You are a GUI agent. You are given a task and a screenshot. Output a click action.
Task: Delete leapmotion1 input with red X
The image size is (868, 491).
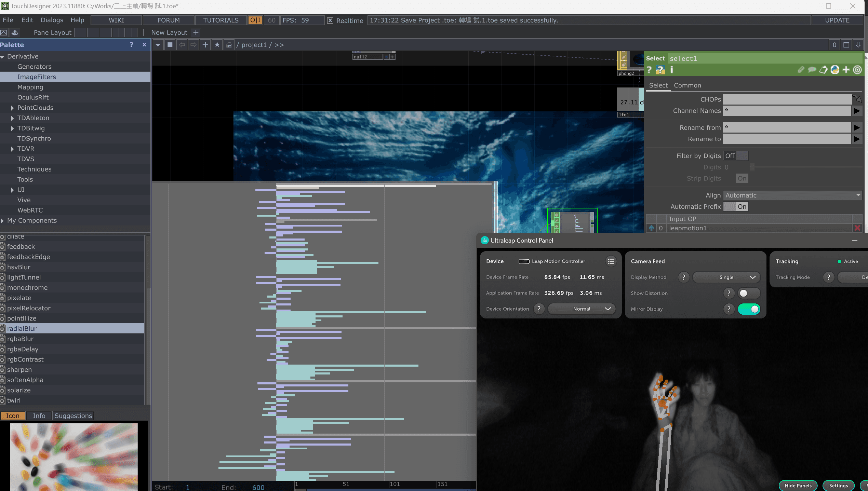pos(857,228)
